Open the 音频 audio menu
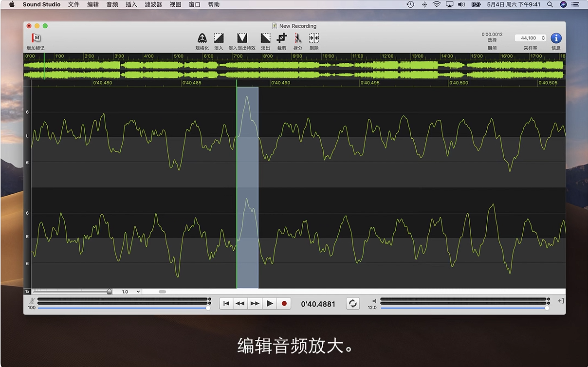The image size is (588, 367). coord(112,4)
